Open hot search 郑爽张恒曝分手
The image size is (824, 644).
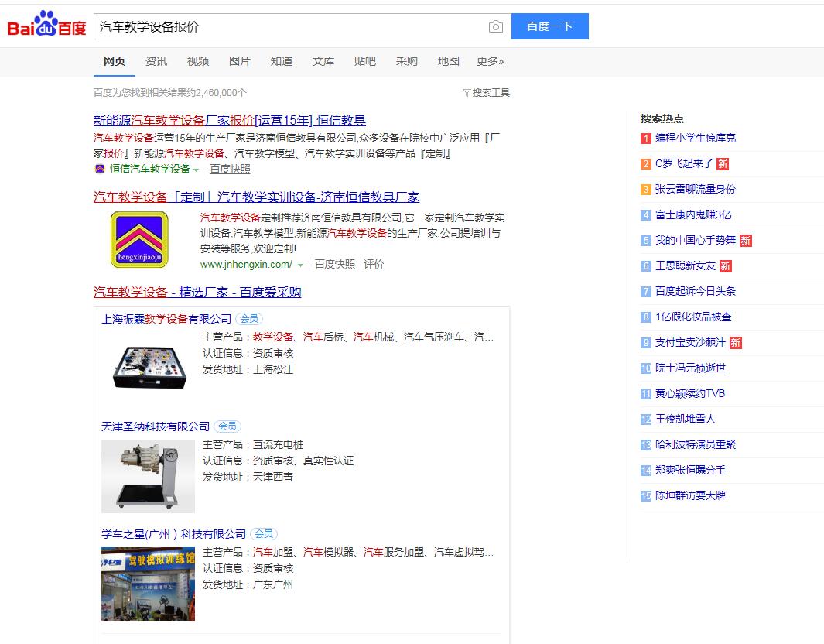690,470
